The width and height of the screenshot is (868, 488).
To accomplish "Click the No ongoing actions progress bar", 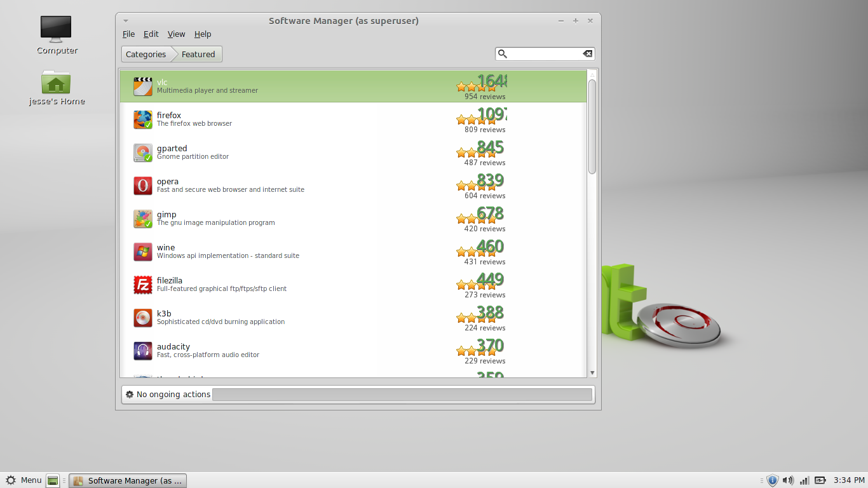I will coord(402,395).
